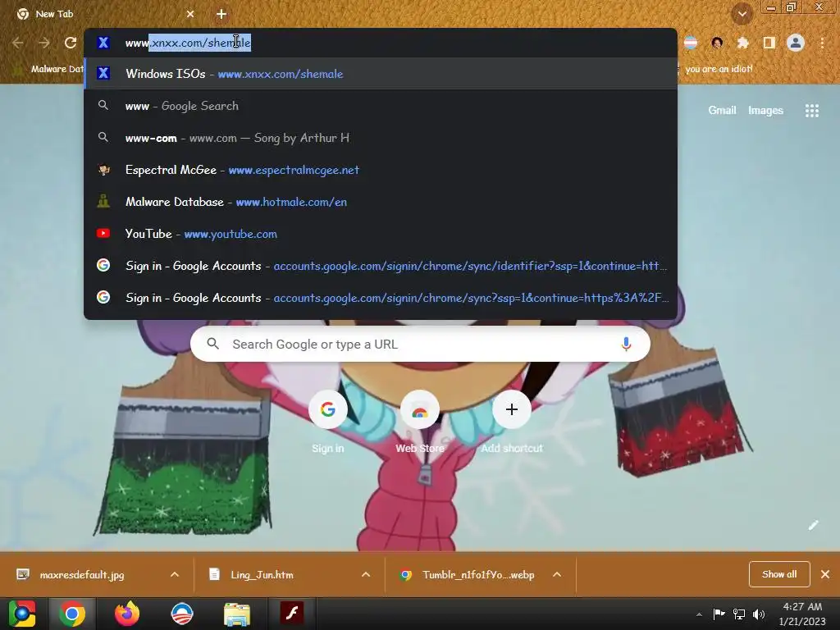
Task: Toggle the side panel icon
Action: pyautogui.click(x=769, y=43)
